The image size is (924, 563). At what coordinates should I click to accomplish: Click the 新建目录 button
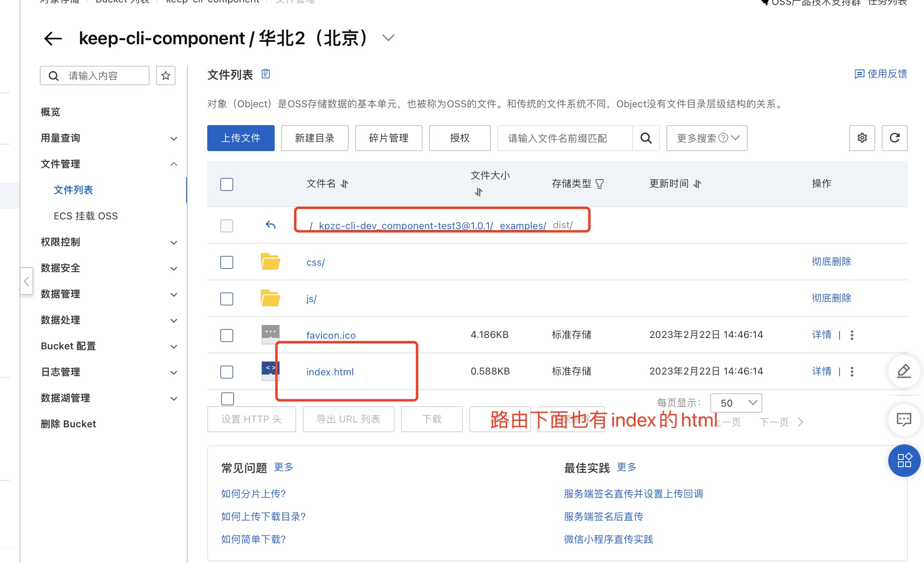tap(315, 138)
